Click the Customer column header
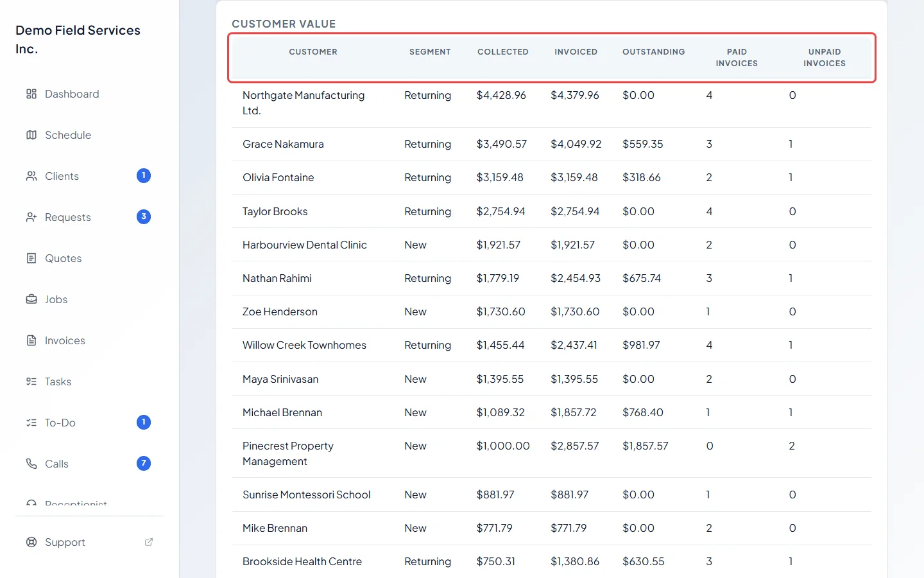The height and width of the screenshot is (578, 924). pyautogui.click(x=313, y=52)
